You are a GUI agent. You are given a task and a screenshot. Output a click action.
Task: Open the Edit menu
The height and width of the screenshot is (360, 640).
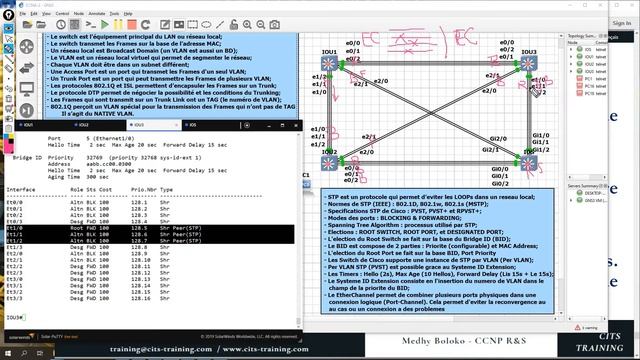pyautogui.click(x=34, y=13)
